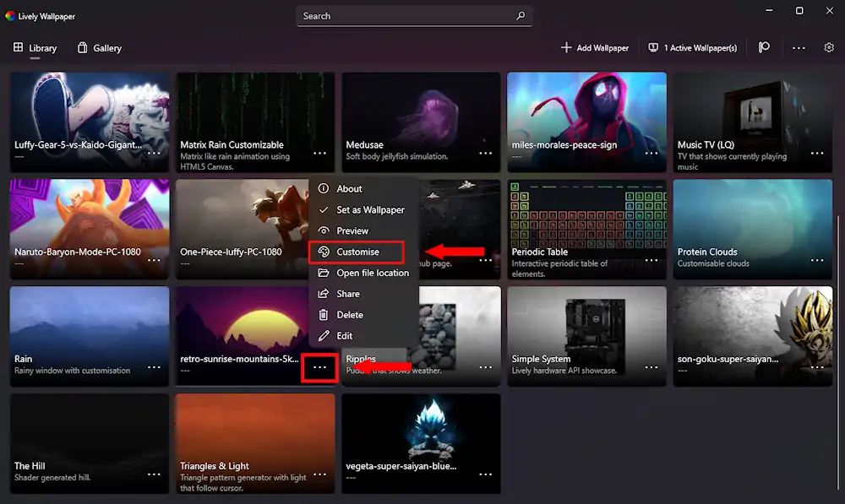Open options dots for Protein Clouds
Screen dimensions: 845x504
(x=817, y=260)
